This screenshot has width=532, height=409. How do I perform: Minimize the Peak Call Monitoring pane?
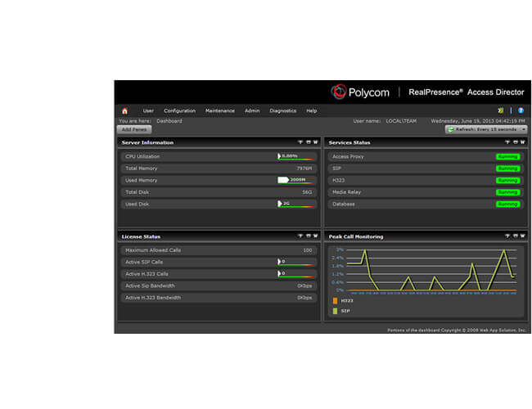(x=507, y=236)
